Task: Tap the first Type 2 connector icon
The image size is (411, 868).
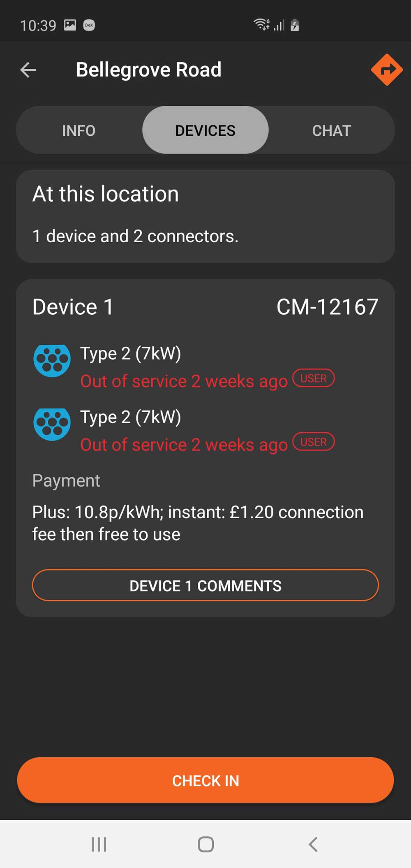Action: (x=52, y=360)
